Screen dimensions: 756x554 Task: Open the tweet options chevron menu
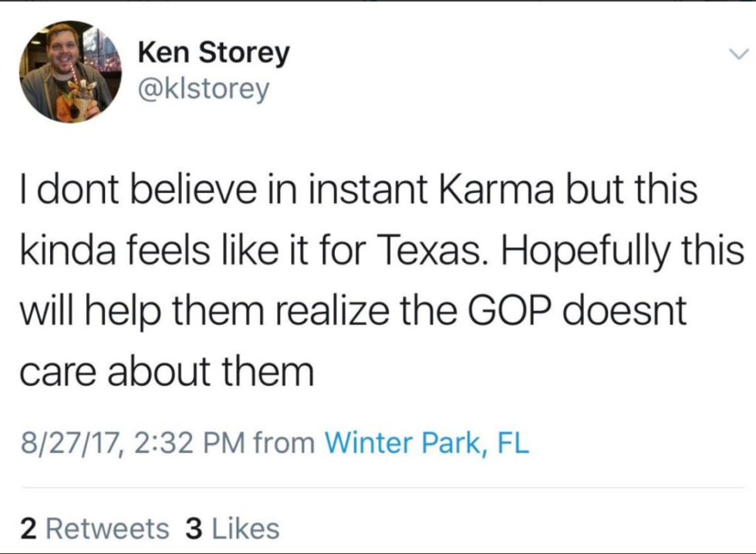point(737,55)
